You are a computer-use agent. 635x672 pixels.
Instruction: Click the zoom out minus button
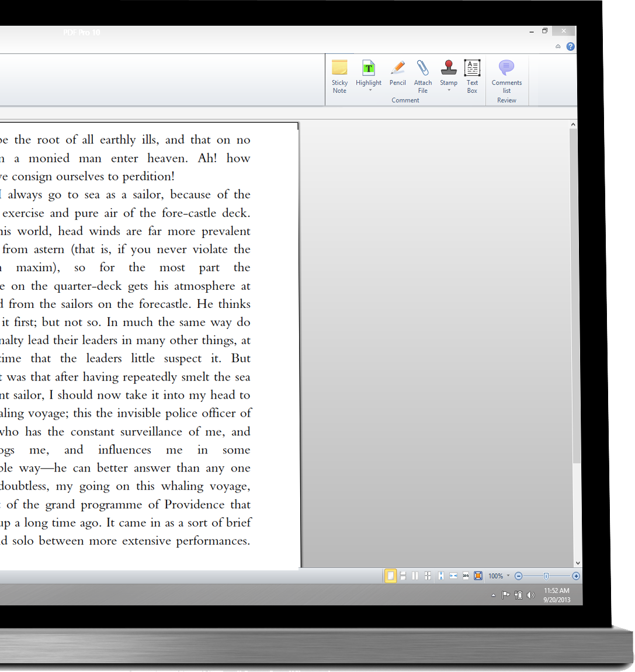click(x=518, y=576)
